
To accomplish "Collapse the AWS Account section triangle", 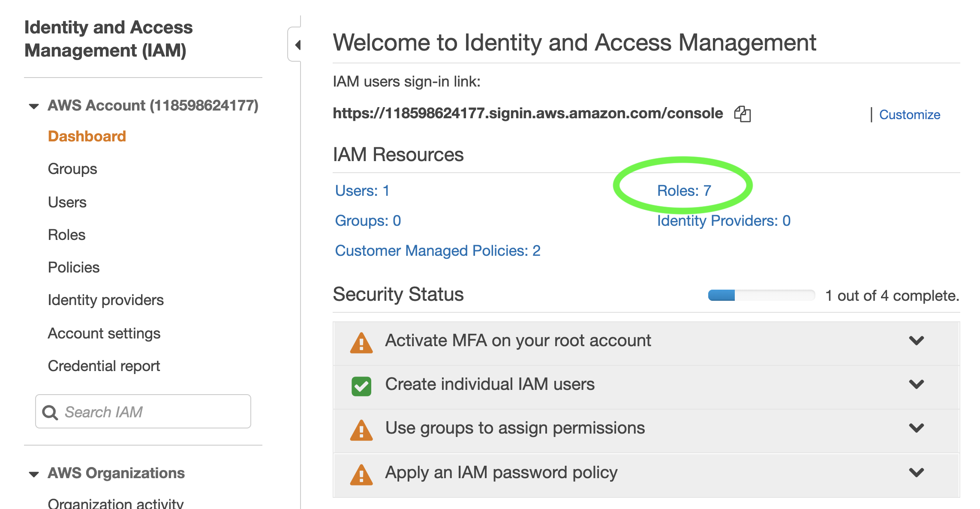I will (34, 106).
